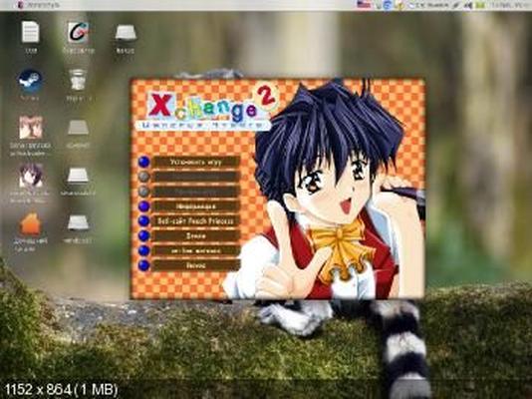Open the on-line магазин menu entry
Image resolution: width=532 pixels, height=399 pixels.
(x=196, y=250)
